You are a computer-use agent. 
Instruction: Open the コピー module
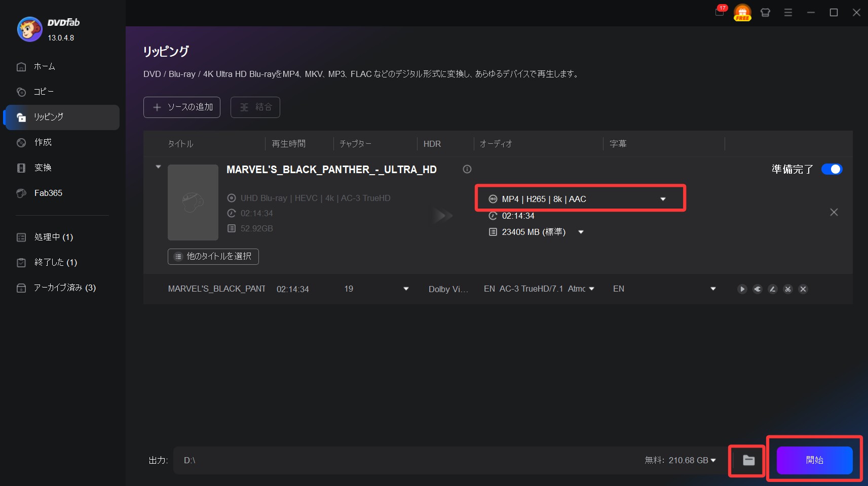coord(62,92)
